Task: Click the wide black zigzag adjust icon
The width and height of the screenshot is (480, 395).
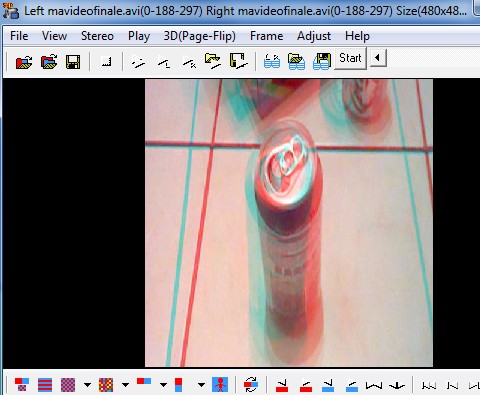Action: 374,386
